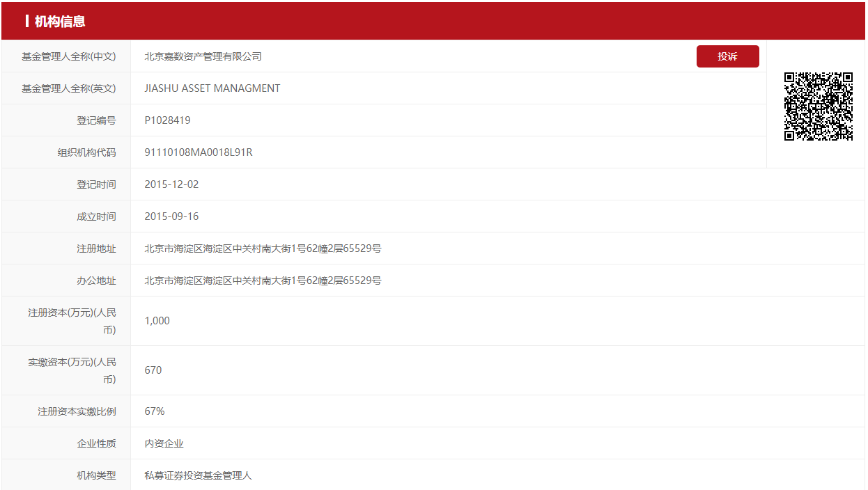Select the company name 北京嘉数资产管理有限公司
The image size is (868, 490).
pos(203,56)
